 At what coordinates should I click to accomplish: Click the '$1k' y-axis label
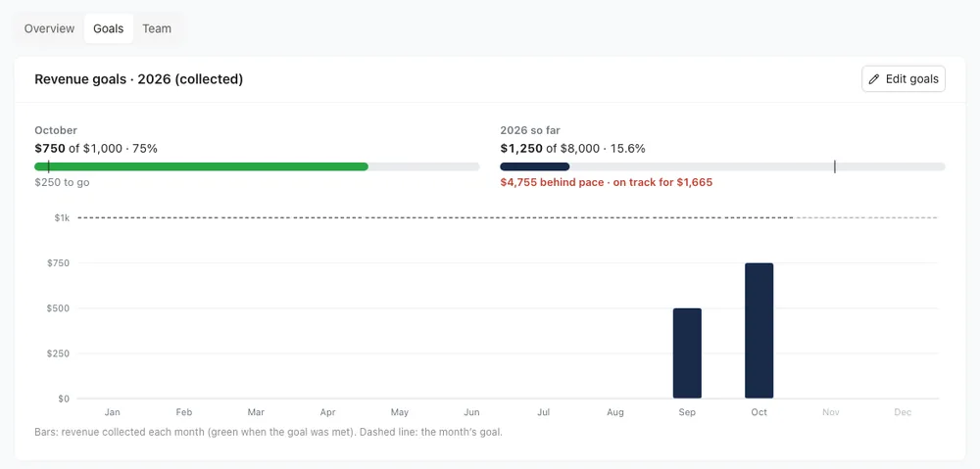coord(61,217)
